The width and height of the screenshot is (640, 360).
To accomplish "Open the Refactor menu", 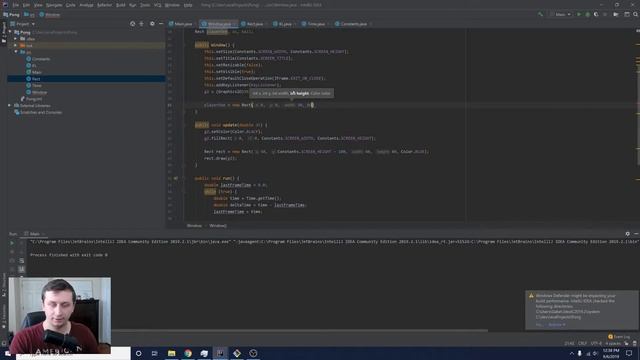I will click(x=104, y=5).
